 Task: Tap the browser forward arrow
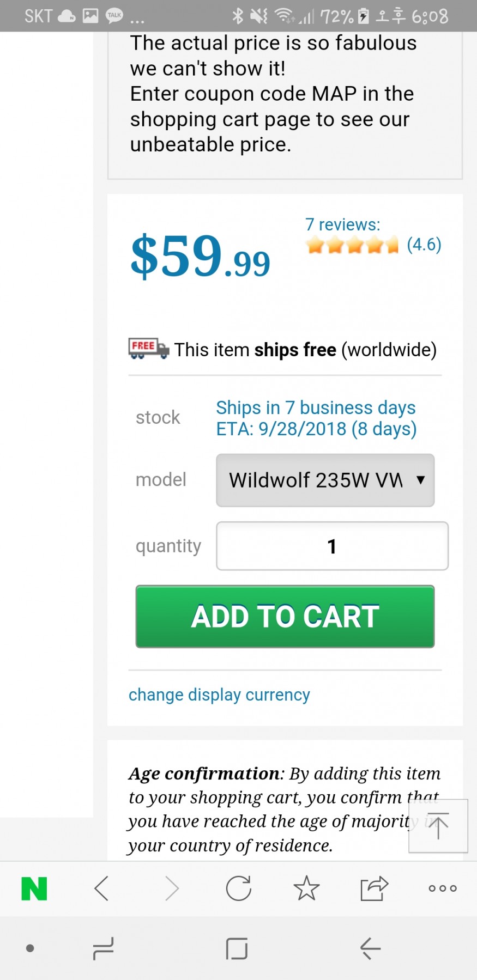pos(171,888)
